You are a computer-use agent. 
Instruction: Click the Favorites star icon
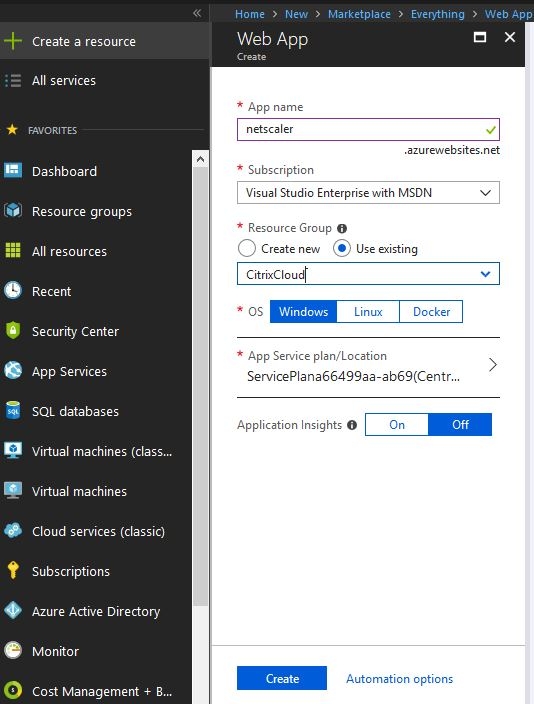pos(12,130)
